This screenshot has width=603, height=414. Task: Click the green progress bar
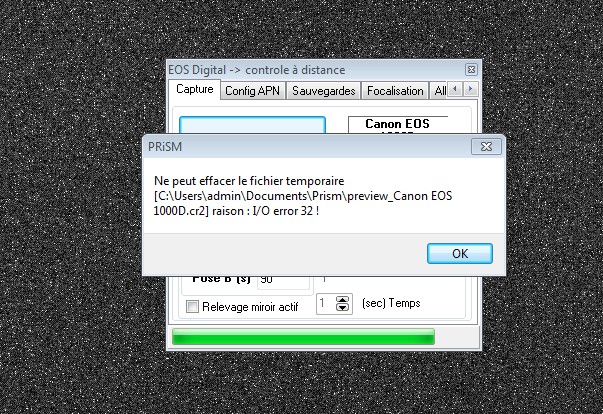pyautogui.click(x=303, y=337)
